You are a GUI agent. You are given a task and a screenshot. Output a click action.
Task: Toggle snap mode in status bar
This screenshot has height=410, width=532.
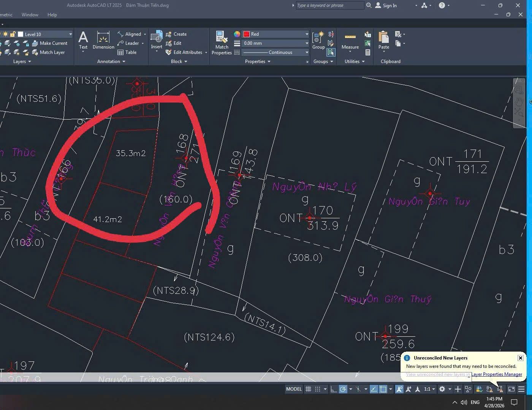tap(318, 389)
